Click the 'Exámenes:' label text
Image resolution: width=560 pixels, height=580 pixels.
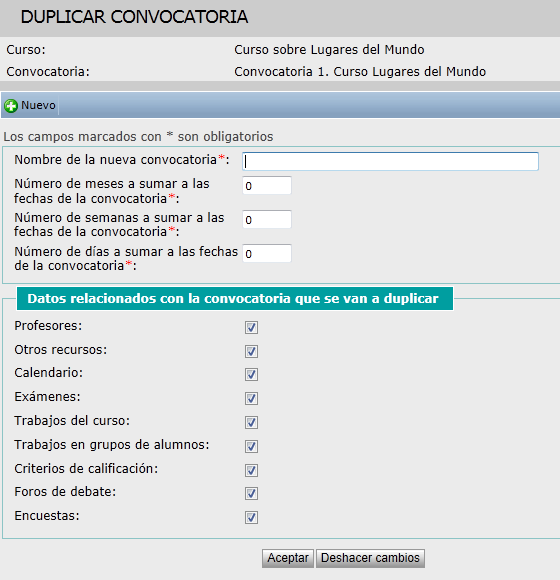coord(47,397)
